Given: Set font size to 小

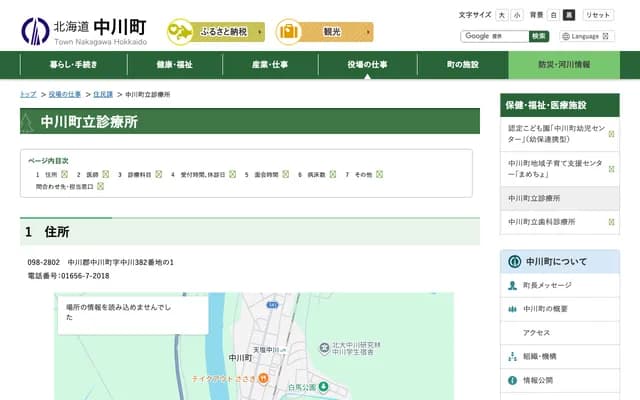Looking at the screenshot, I should pos(517,15).
